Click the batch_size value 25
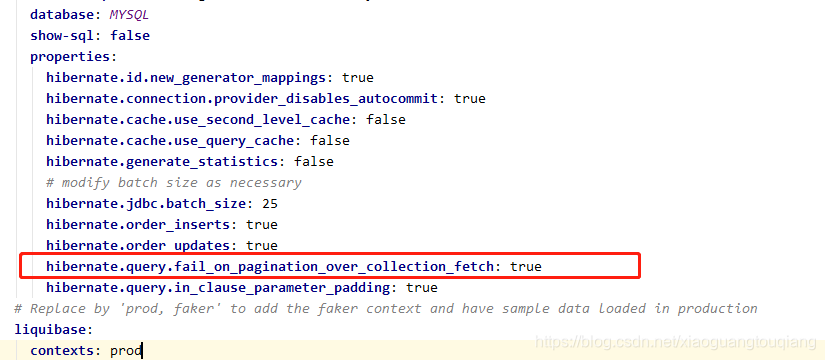 270,204
